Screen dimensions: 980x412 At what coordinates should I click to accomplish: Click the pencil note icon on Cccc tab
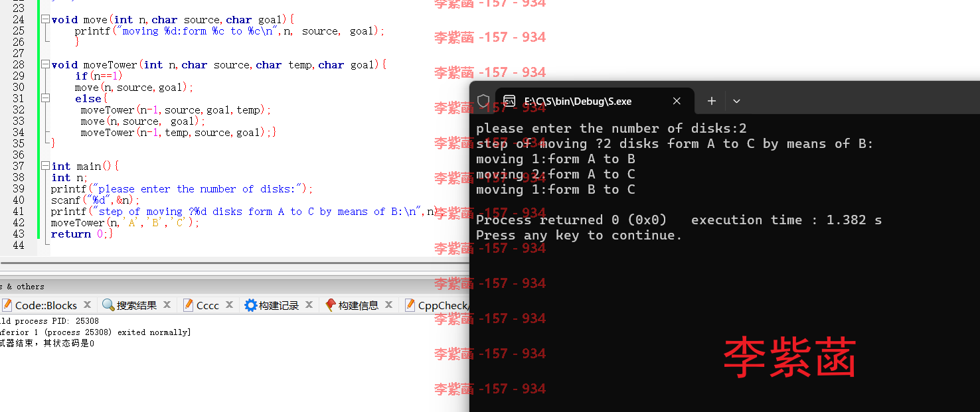click(x=188, y=305)
